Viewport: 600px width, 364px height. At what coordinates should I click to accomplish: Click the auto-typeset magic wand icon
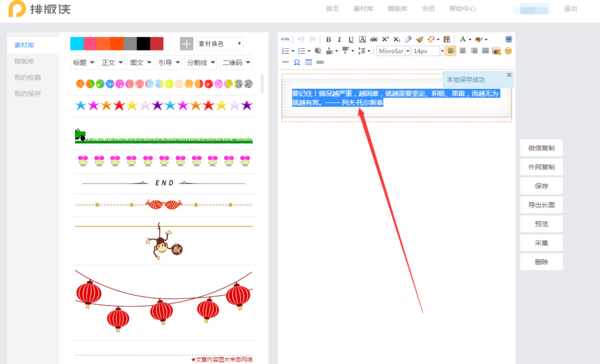tap(431, 39)
